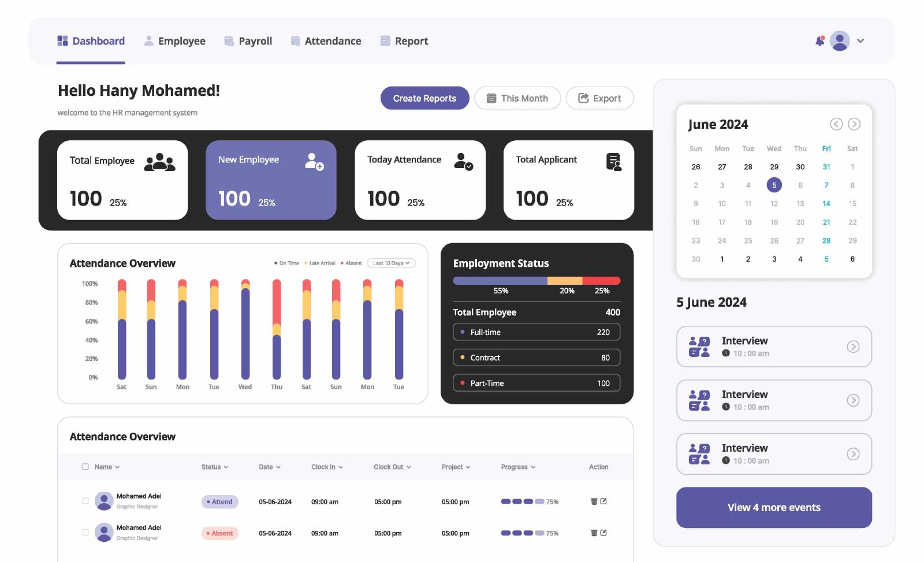Click the Create Reports button

(424, 98)
